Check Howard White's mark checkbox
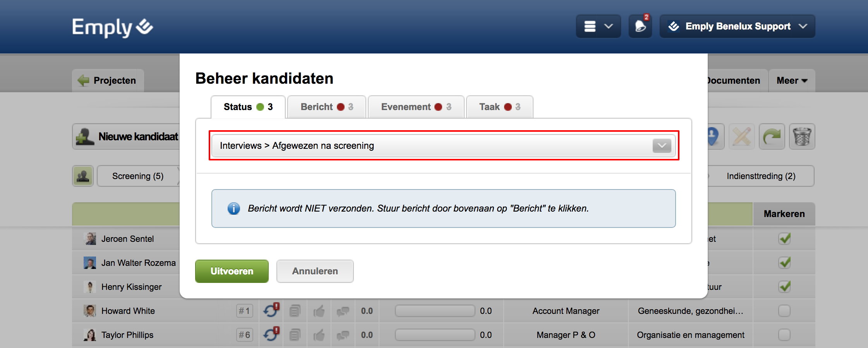 pos(784,311)
